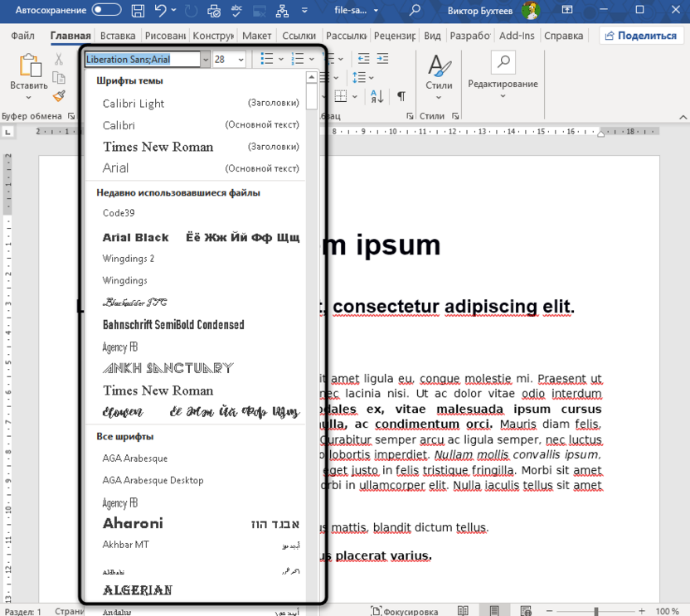Click the Save icon in title bar
This screenshot has width=690, height=616.
pos(138,11)
